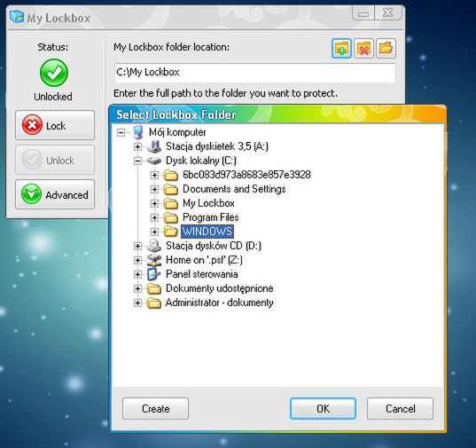Select Administrator - dokumenty entry
Image resolution: width=476 pixels, height=448 pixels.
click(220, 303)
